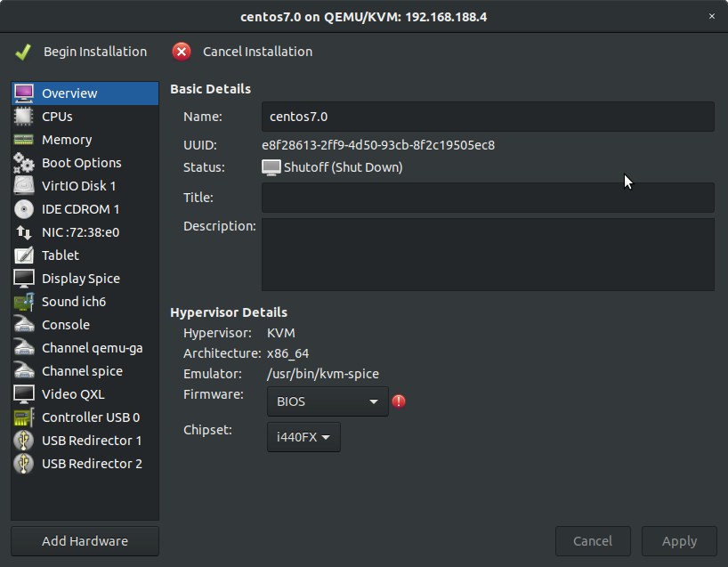Click the Apply button
This screenshot has width=728, height=567.
pos(680,541)
